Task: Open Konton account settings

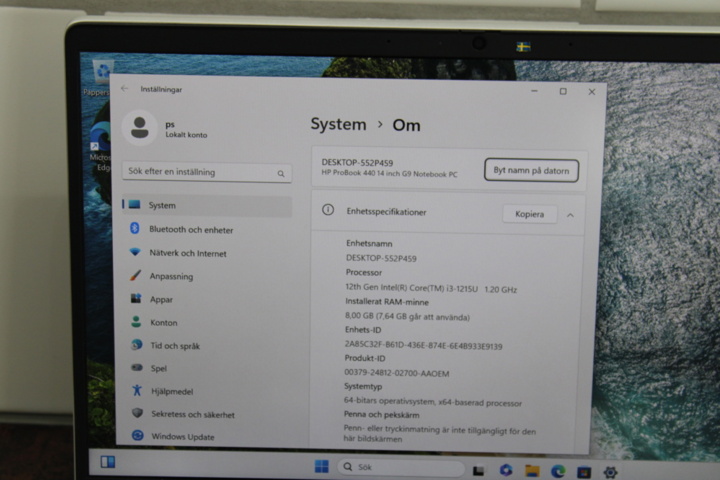Action: point(207,322)
